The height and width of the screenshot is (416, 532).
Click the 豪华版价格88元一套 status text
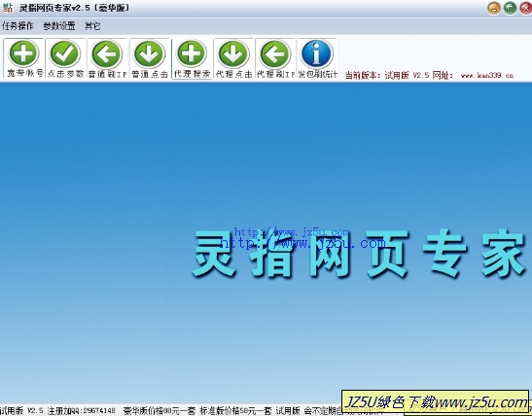point(160,410)
